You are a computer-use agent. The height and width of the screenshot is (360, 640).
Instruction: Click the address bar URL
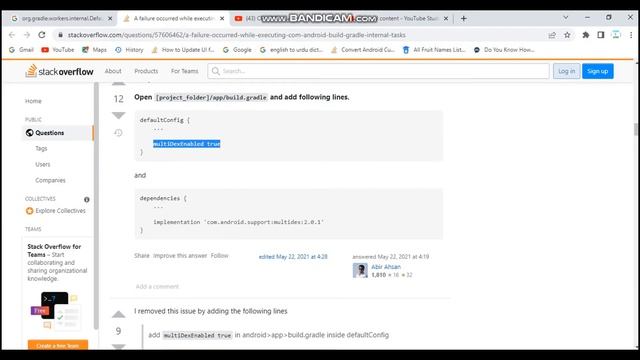[237, 35]
